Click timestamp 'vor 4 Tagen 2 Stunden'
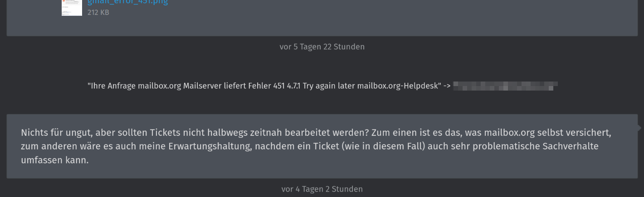 pyautogui.click(x=322, y=189)
